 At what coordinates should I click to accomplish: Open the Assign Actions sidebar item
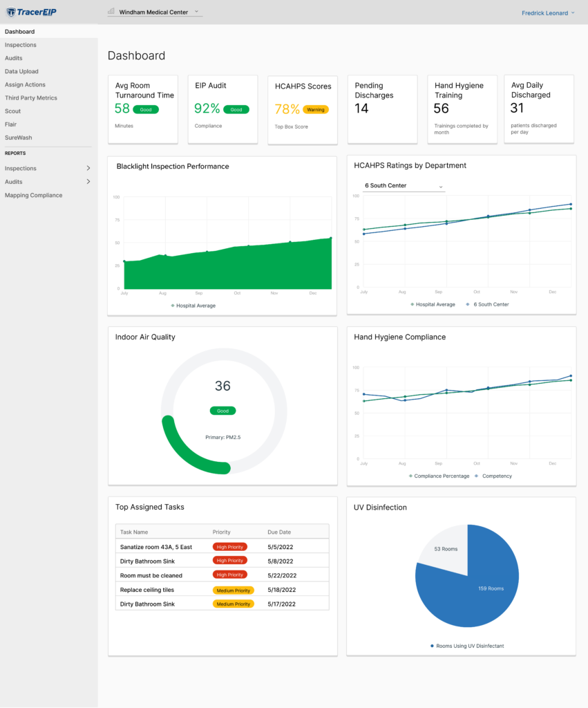pos(25,85)
